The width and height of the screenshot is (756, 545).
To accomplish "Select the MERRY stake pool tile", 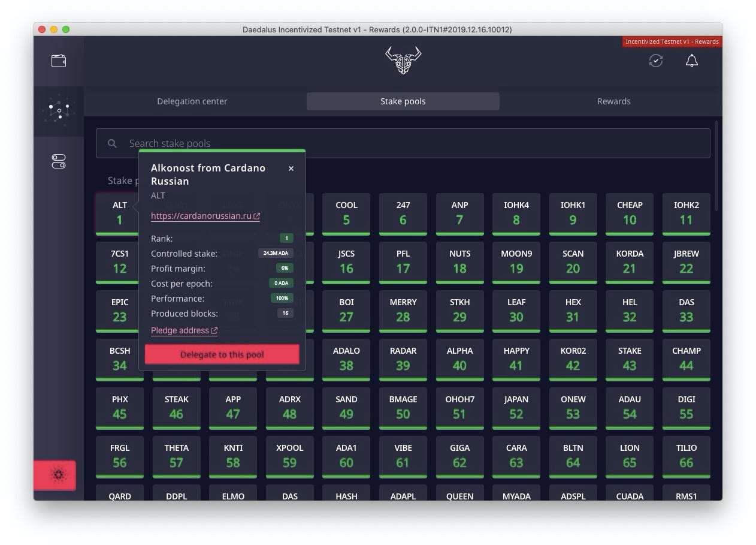I will click(403, 311).
